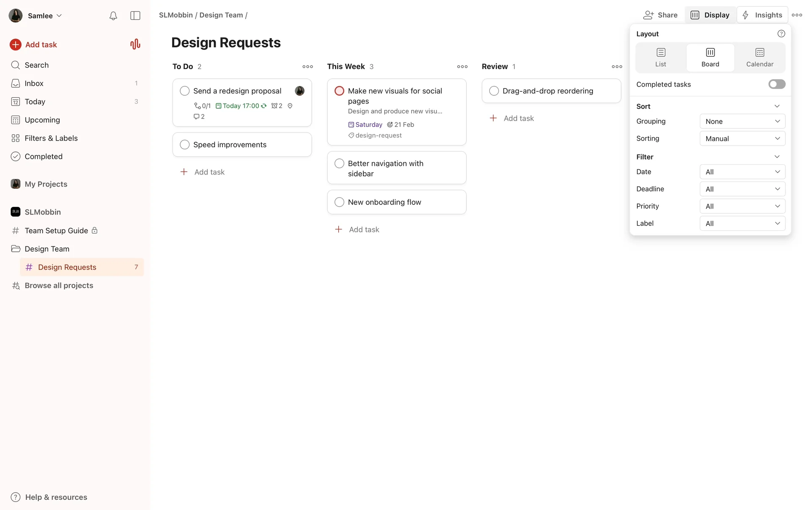
Task: Open the New onboarding flow task card
Action: (397, 202)
